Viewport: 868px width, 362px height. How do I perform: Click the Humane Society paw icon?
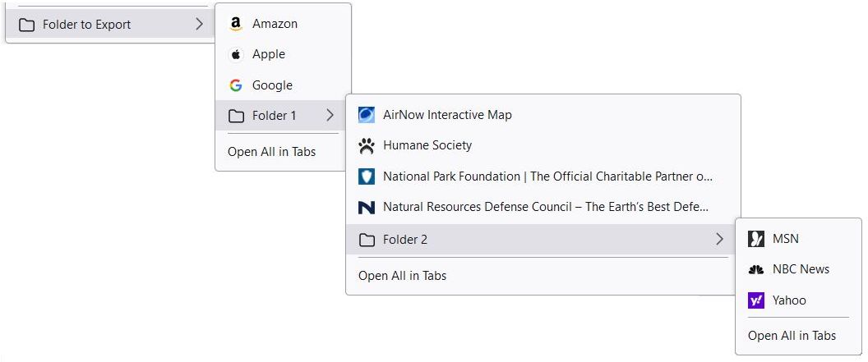point(367,146)
